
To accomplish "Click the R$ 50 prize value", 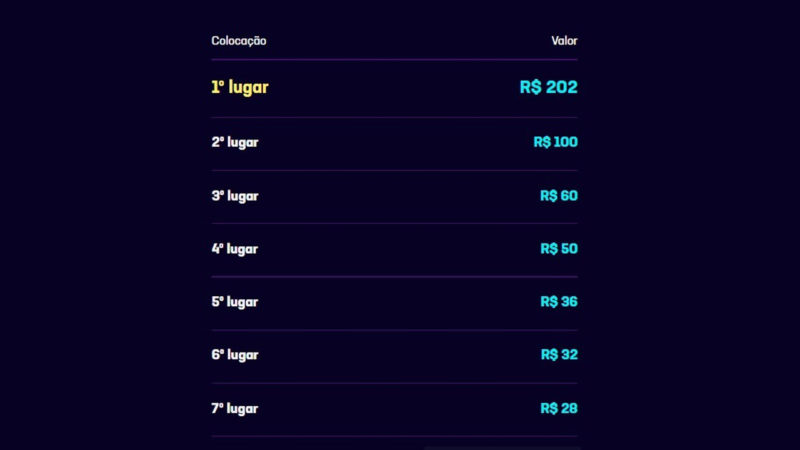I will pyautogui.click(x=558, y=249).
